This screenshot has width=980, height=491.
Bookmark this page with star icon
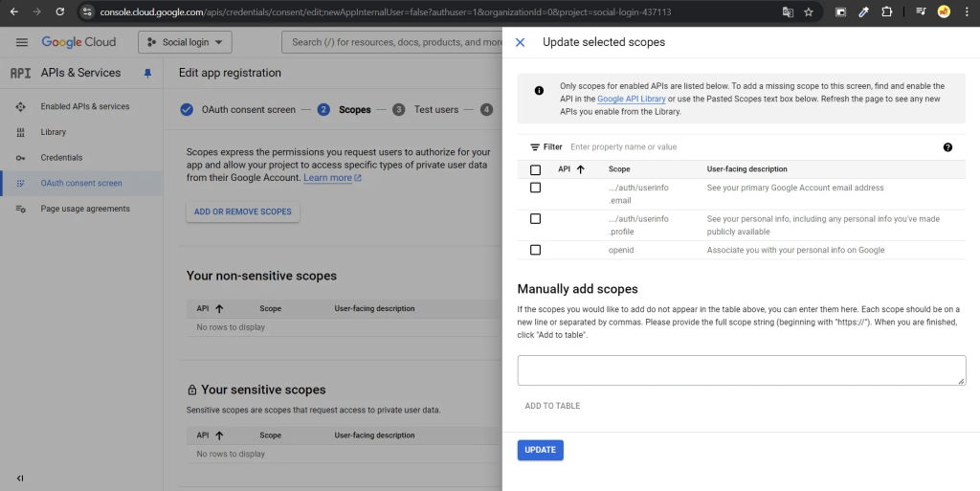809,12
